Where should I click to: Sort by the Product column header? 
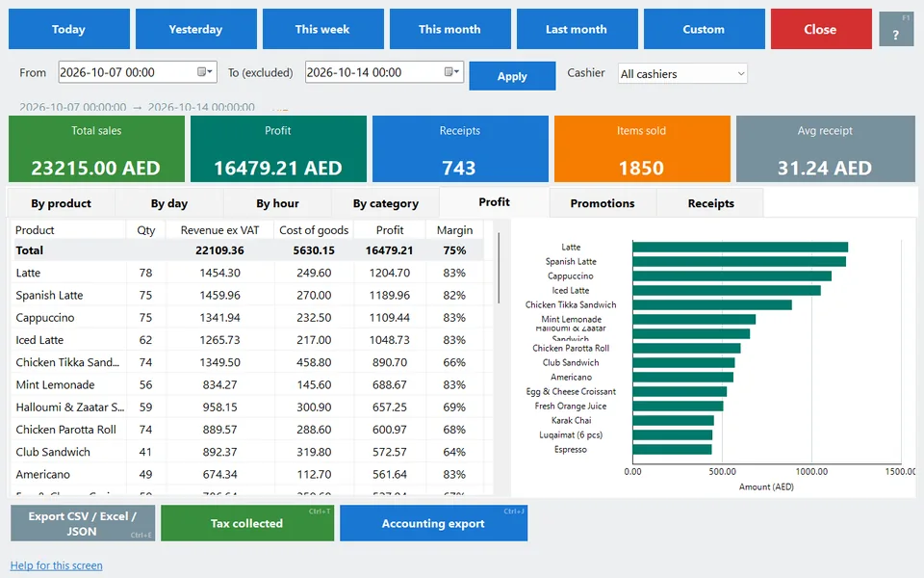[x=69, y=230]
